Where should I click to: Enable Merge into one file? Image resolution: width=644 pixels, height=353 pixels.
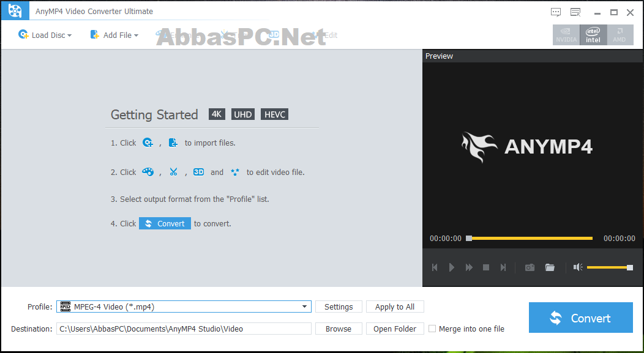coord(432,329)
